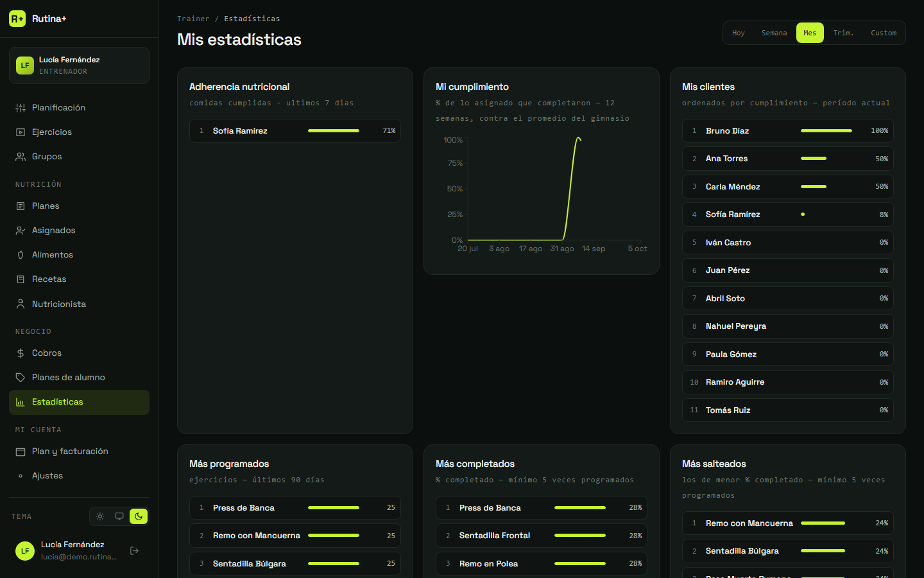Viewport: 924px width, 578px height.
Task: Click the Ejercicios play-square icon
Action: pyautogui.click(x=21, y=132)
